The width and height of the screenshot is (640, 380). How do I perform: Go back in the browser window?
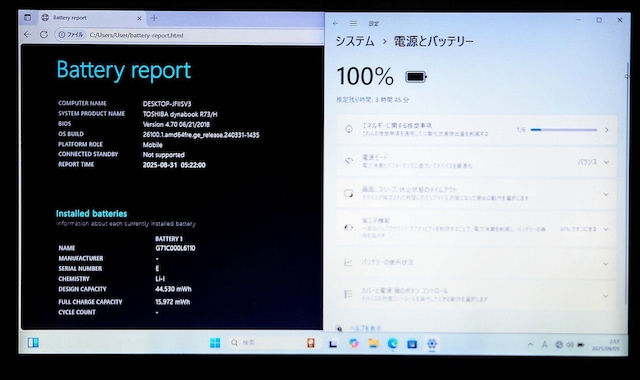(27, 35)
